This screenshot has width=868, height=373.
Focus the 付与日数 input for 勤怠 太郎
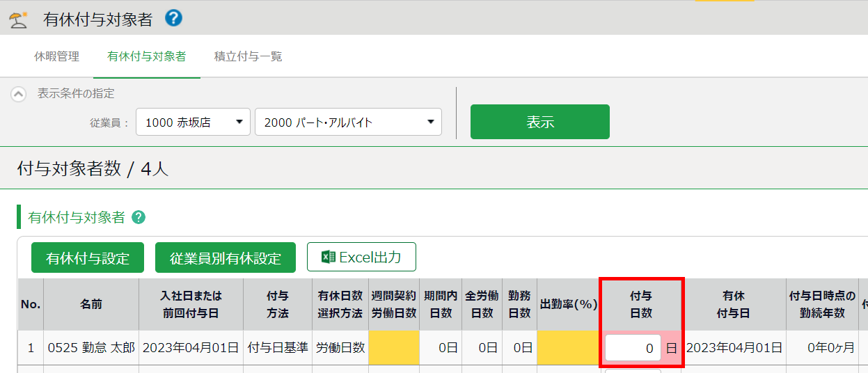point(632,349)
